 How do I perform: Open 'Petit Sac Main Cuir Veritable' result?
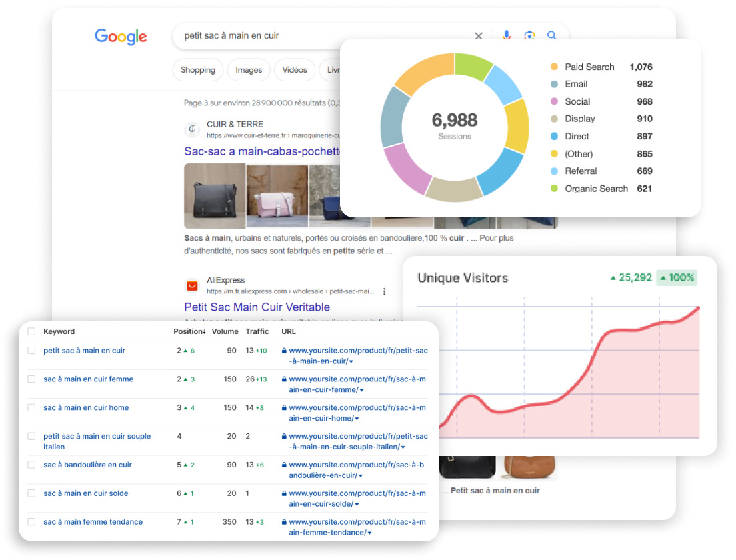click(257, 307)
